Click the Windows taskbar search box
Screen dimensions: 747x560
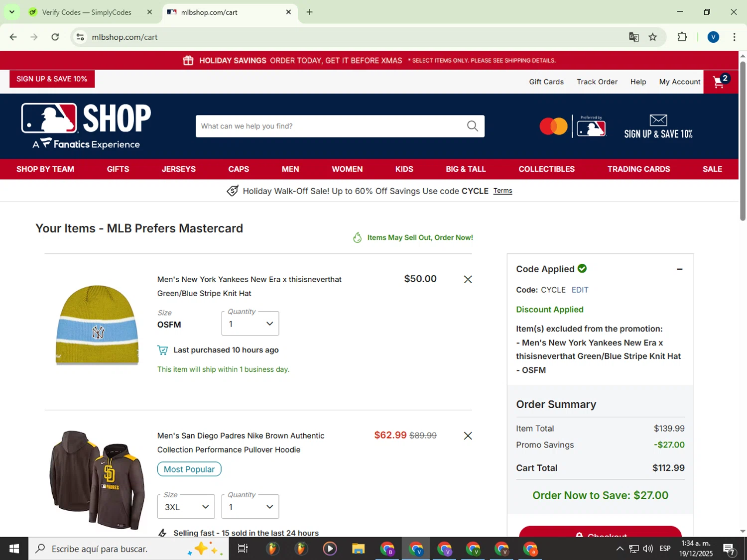(x=128, y=549)
